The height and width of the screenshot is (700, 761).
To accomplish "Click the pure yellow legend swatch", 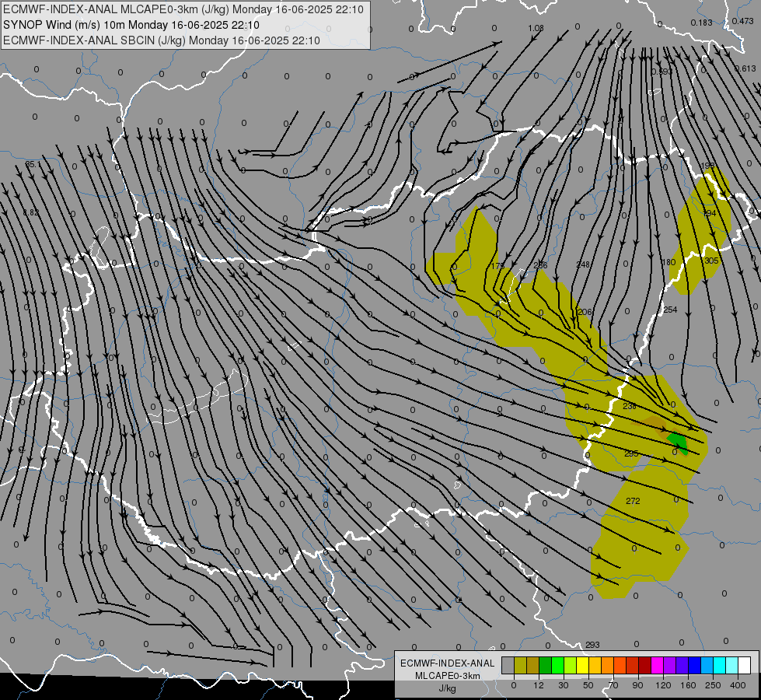I will click(583, 665).
